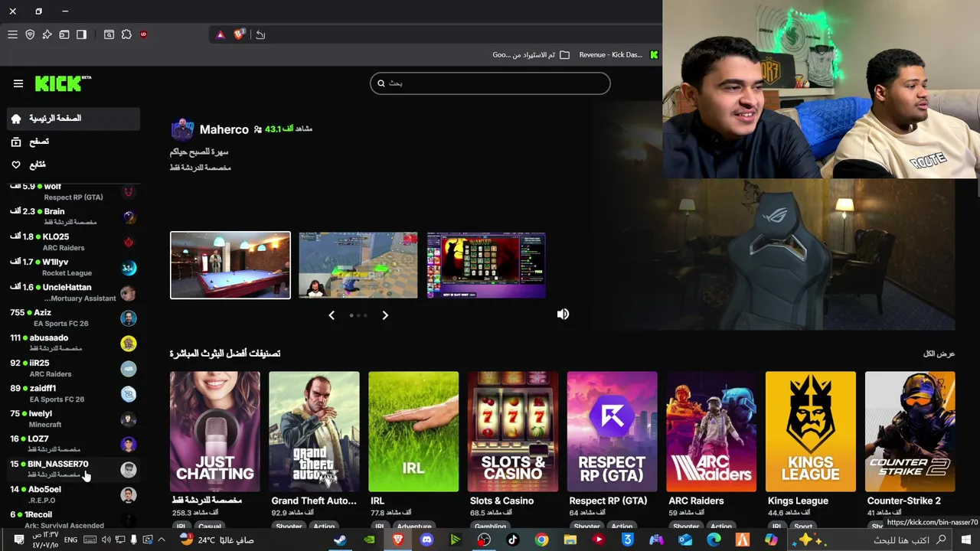This screenshot has height=551, width=980.
Task: Click the view all categories link
Action: tap(939, 354)
